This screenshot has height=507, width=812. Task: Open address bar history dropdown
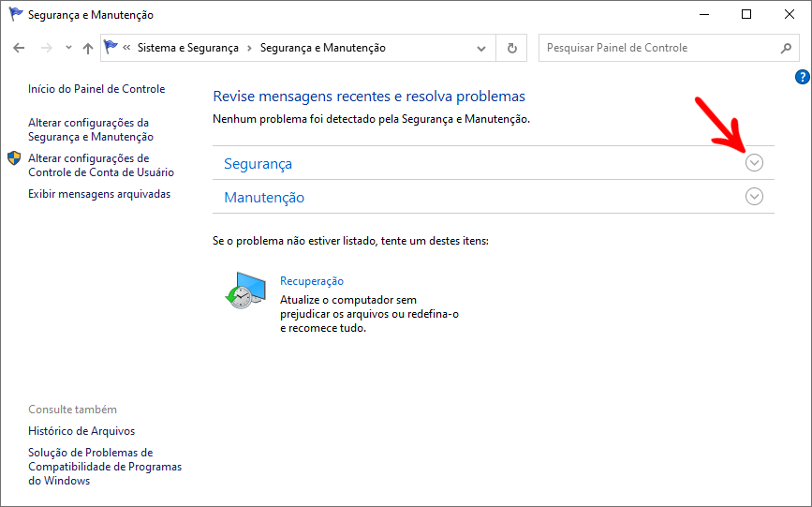click(x=481, y=48)
